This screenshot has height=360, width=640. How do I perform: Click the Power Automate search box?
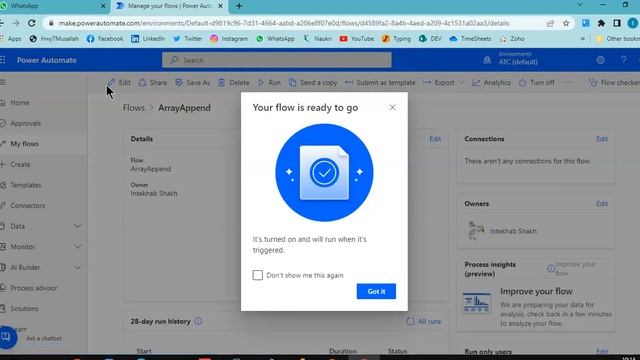277,60
